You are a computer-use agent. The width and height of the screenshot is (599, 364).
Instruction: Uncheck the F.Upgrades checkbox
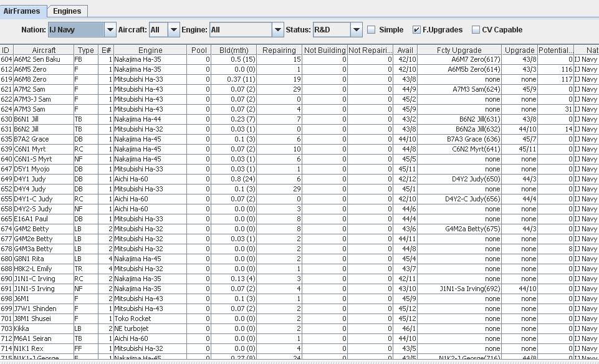(417, 30)
